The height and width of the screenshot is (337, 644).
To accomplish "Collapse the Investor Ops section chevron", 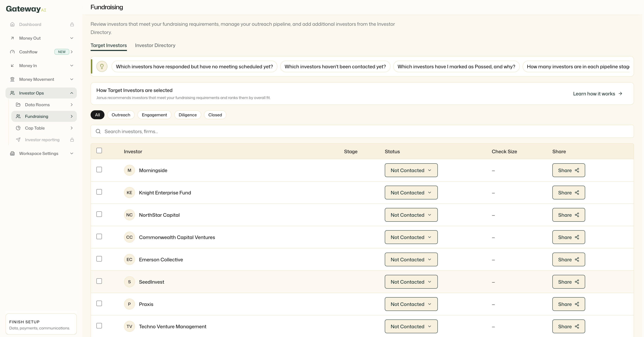I will pyautogui.click(x=72, y=93).
